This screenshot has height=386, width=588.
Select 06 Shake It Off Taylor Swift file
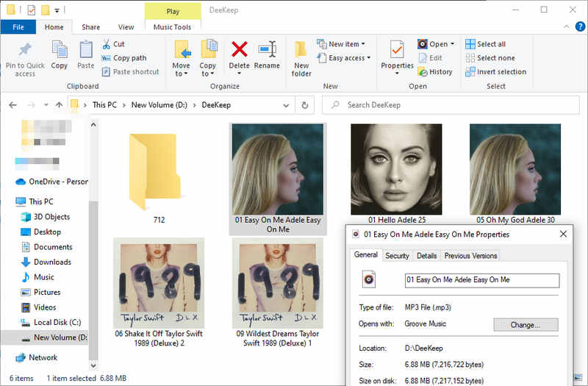coord(159,293)
